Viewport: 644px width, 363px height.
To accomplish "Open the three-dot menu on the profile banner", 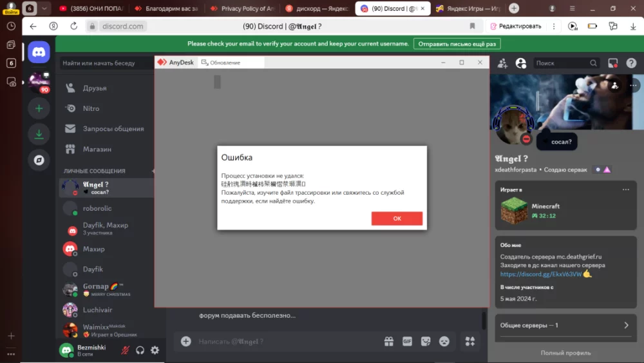I will [x=633, y=86].
